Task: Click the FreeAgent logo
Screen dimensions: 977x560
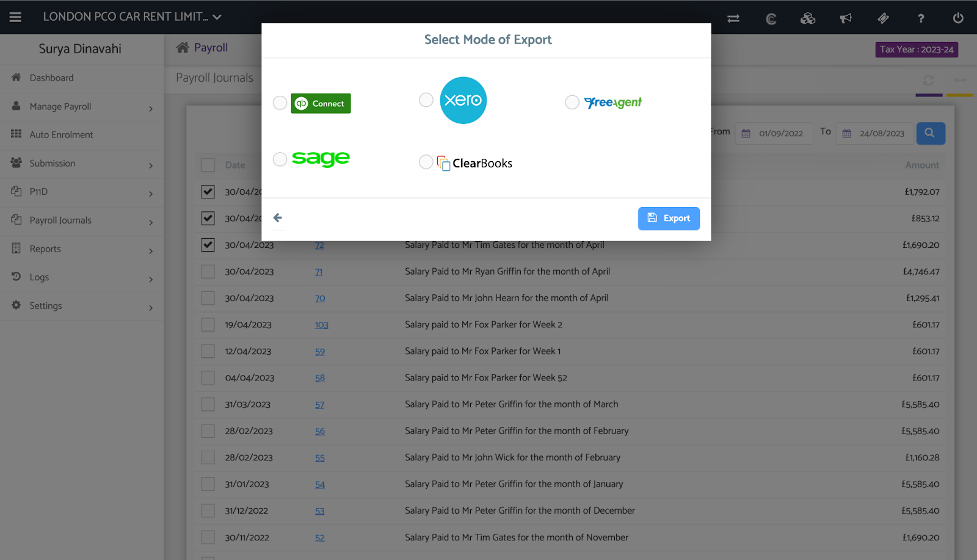Action: 612,103
